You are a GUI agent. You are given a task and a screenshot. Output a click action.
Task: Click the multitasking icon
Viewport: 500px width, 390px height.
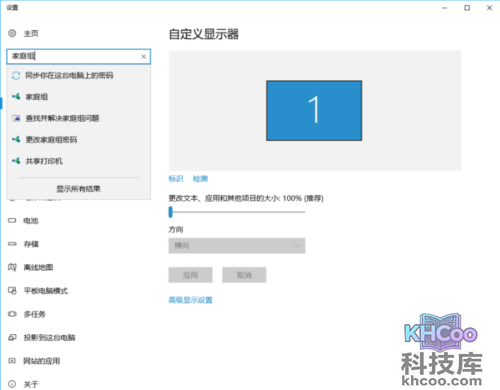(12, 314)
